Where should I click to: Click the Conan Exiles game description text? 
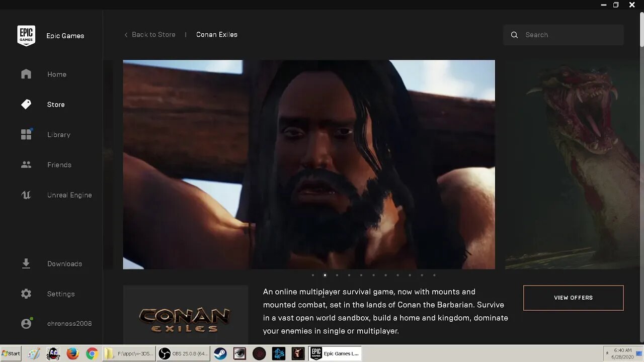385,311
